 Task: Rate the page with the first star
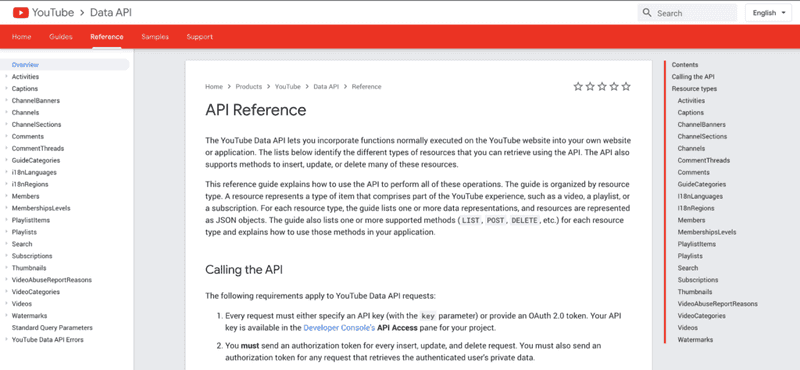coord(578,87)
